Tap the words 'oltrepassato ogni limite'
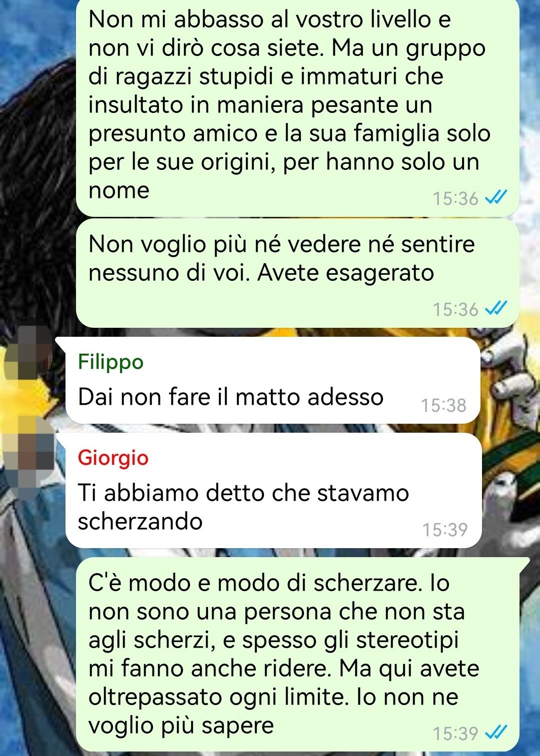The image size is (540, 756). click(218, 697)
